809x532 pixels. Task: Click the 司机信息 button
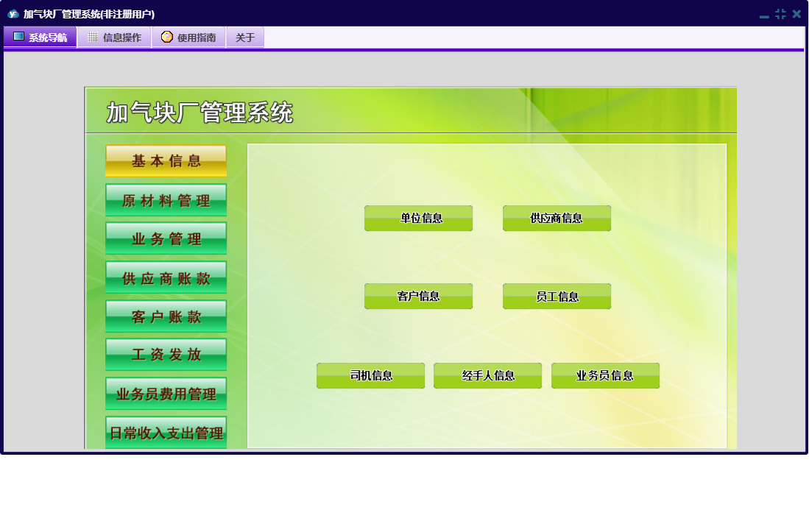point(370,376)
